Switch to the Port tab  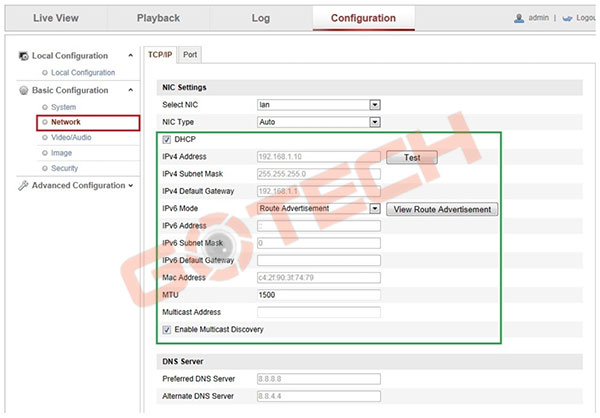[190, 54]
